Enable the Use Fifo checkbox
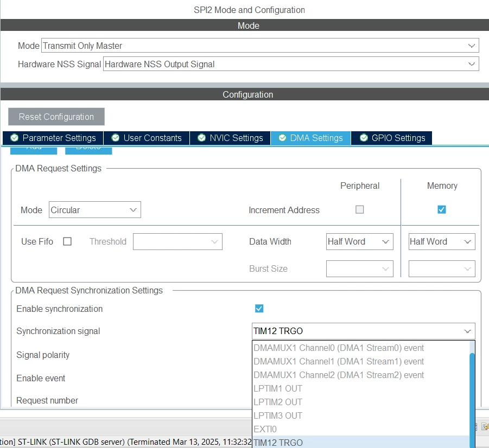 point(67,241)
